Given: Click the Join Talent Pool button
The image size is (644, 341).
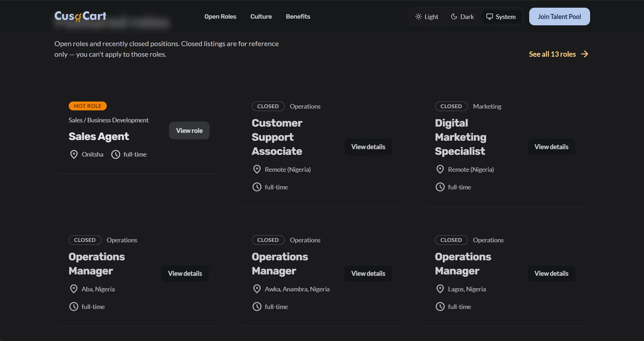Looking at the screenshot, I should [x=559, y=17].
